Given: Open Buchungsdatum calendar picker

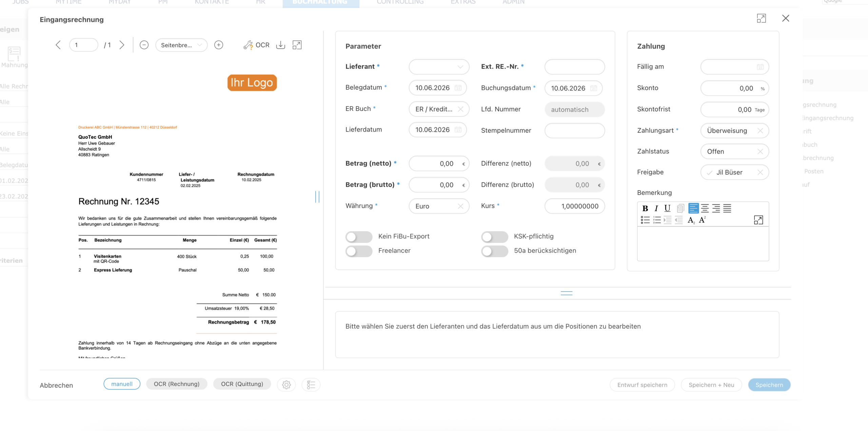Looking at the screenshot, I should 594,88.
